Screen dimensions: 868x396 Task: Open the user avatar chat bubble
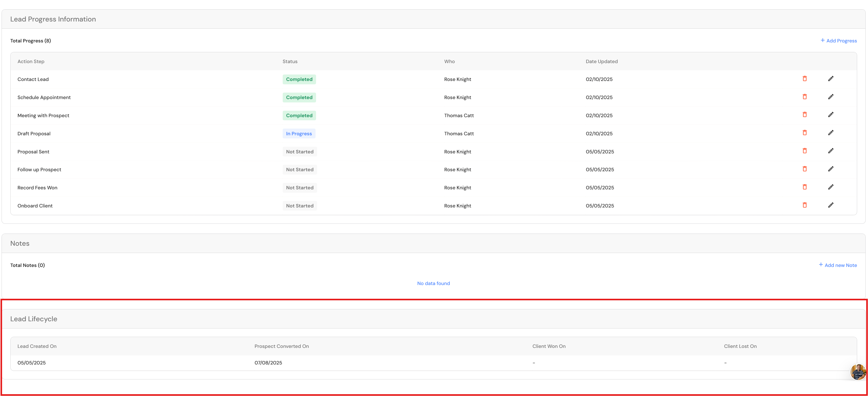(x=858, y=372)
